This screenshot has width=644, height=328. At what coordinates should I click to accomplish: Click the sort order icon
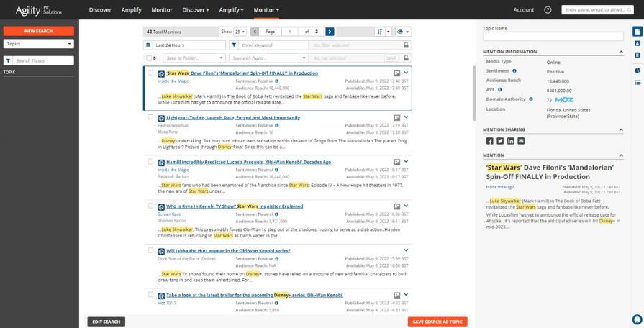(379, 32)
